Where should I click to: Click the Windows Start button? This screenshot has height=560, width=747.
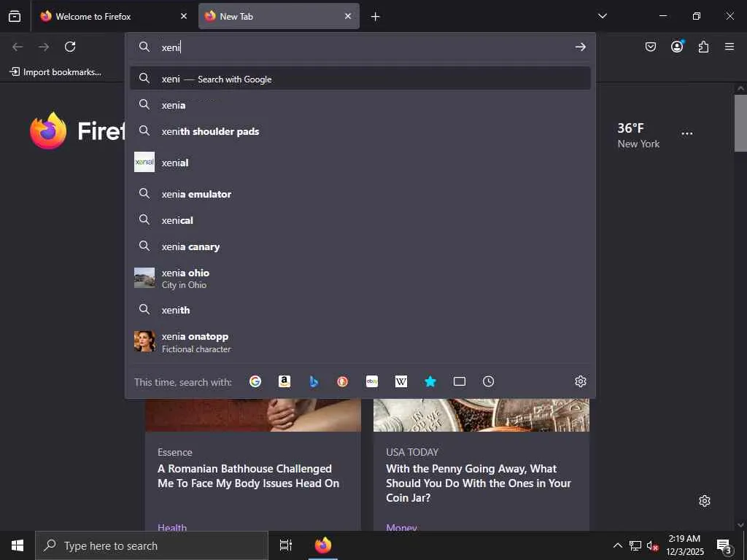18,545
